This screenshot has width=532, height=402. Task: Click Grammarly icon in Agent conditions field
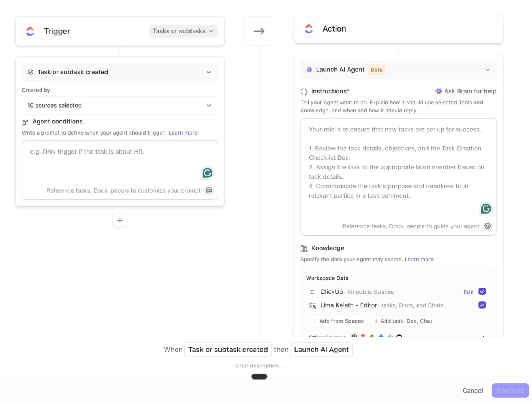tap(207, 173)
